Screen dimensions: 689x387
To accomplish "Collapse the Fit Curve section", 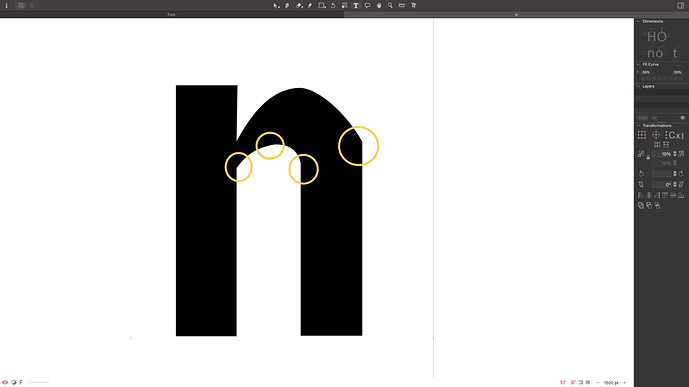I will click(638, 64).
